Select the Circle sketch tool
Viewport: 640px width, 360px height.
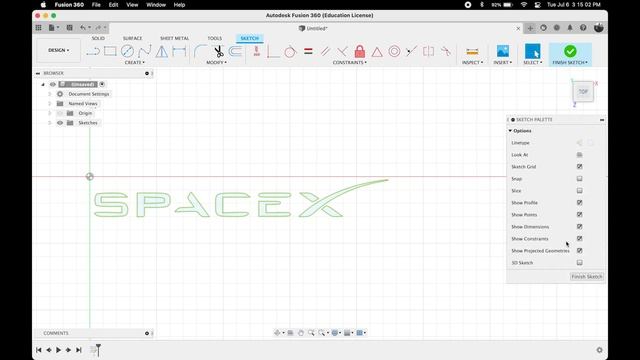[127, 51]
